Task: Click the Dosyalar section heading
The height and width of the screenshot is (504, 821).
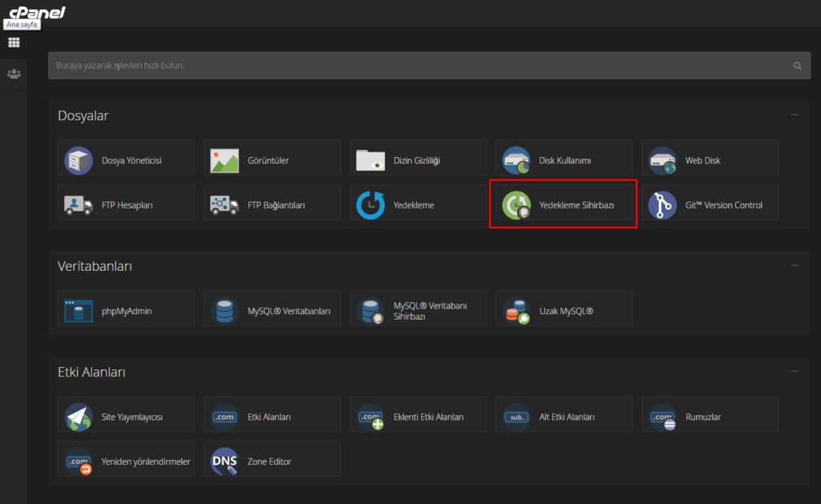Action: (x=83, y=115)
